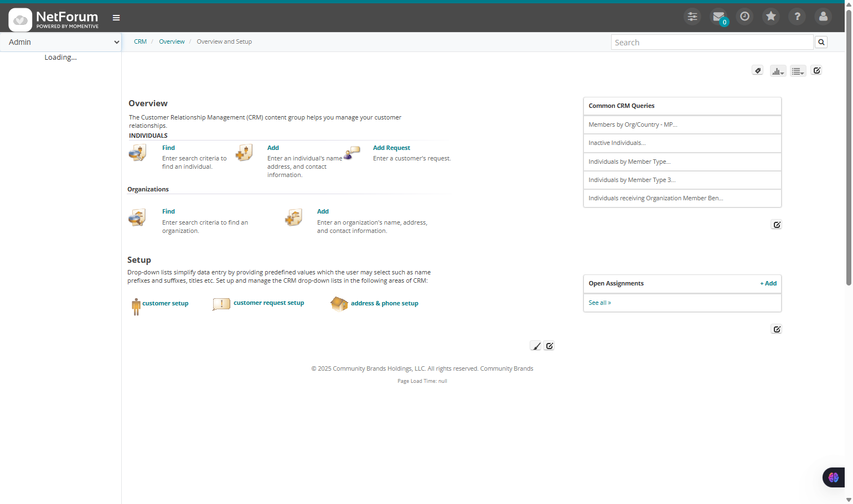Image resolution: width=853 pixels, height=504 pixels.
Task: Open the sliders settings icon in header
Action: pyautogui.click(x=692, y=17)
